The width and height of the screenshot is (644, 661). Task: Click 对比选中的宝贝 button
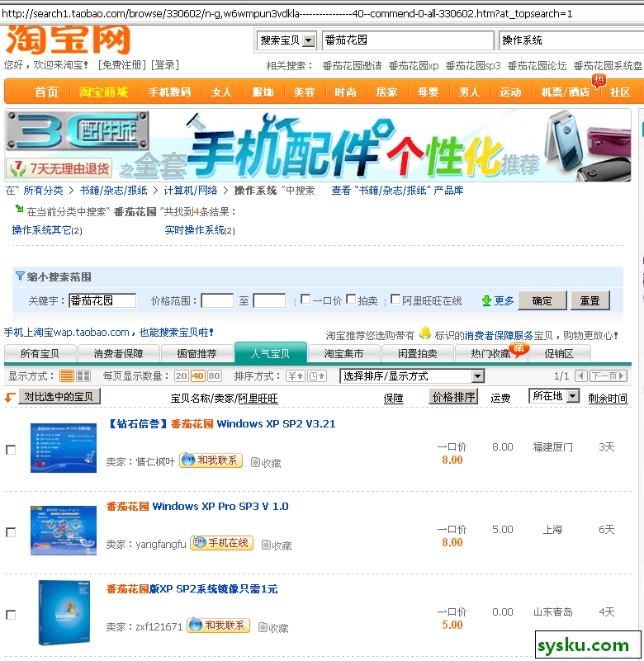coord(59,396)
